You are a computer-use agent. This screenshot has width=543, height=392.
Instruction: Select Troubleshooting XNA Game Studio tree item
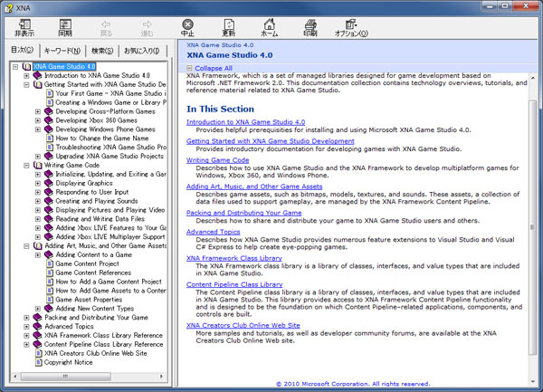tap(110, 148)
